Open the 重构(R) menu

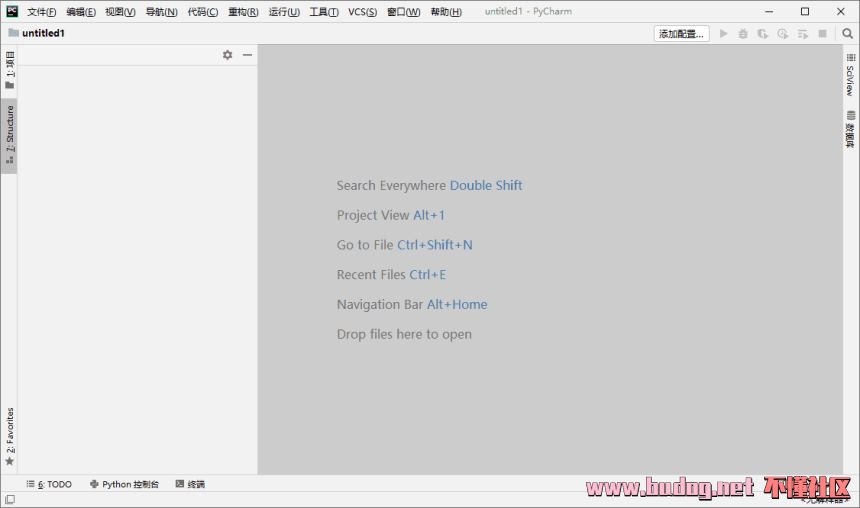click(x=243, y=12)
